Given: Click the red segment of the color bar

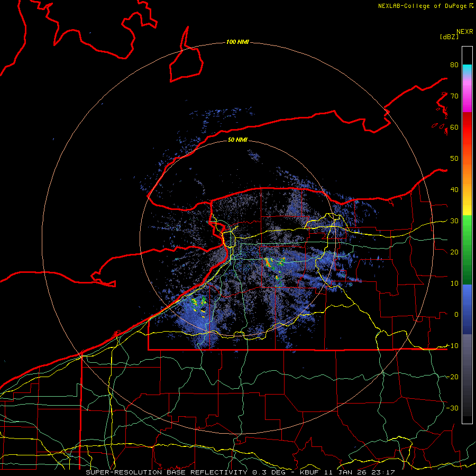Looking at the screenshot, I should [x=467, y=127].
